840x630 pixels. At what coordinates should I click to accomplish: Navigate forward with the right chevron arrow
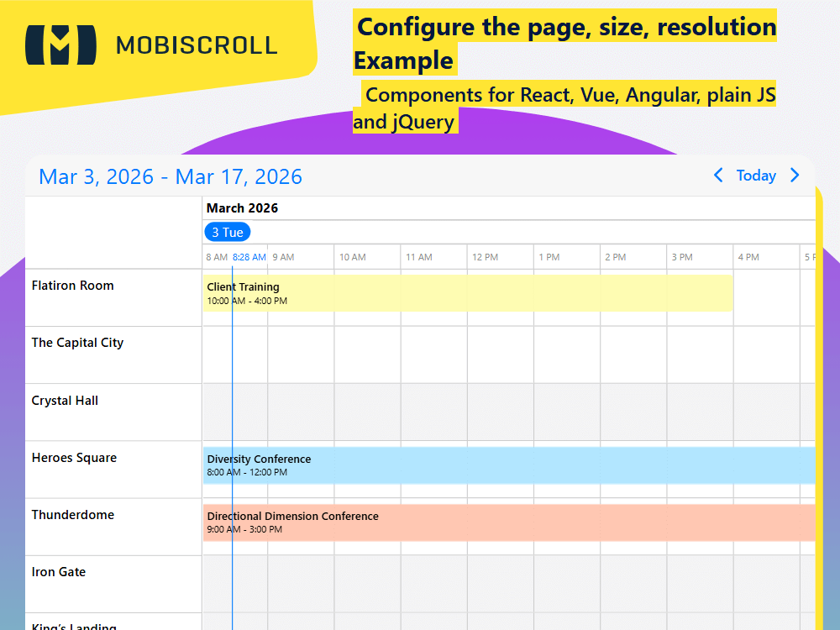click(795, 176)
